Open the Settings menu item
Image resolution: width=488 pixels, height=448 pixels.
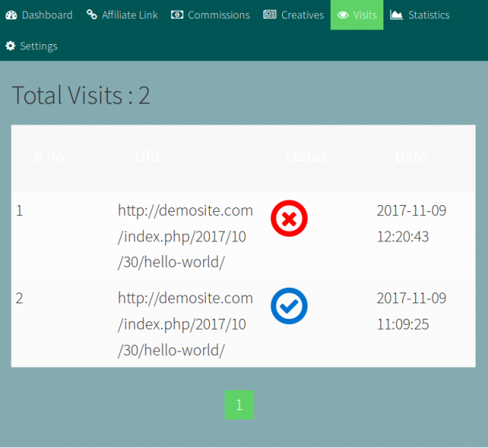pos(32,46)
